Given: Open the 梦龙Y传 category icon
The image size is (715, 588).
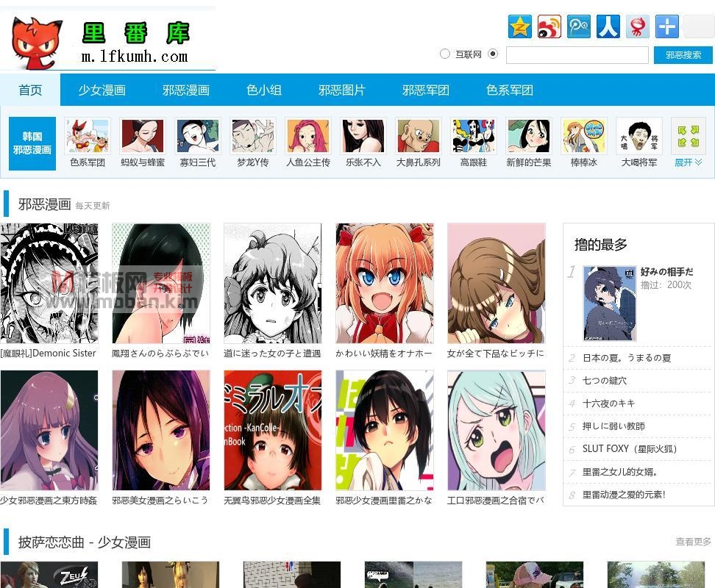Looking at the screenshot, I should coord(252,136).
